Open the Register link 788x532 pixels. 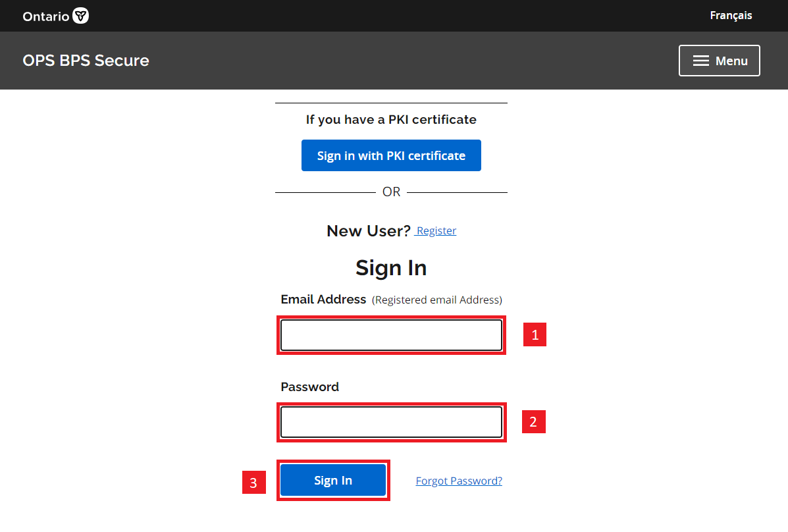tap(436, 231)
